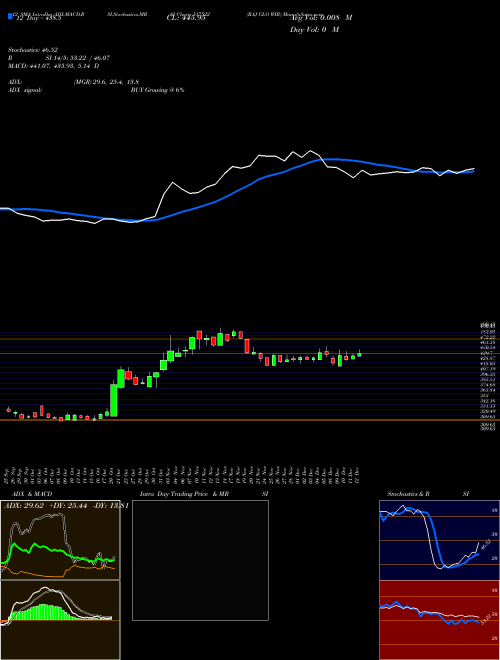Click the orange -DY line in ADX panel

(x=59, y=572)
